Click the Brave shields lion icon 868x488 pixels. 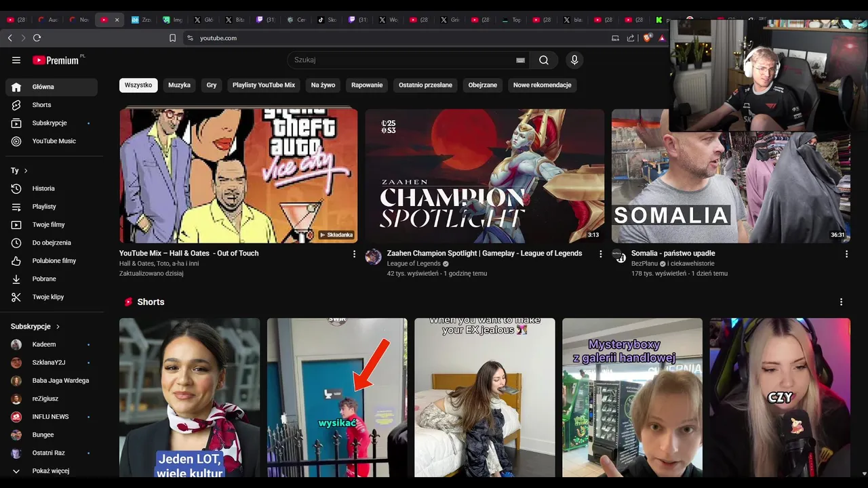[647, 38]
